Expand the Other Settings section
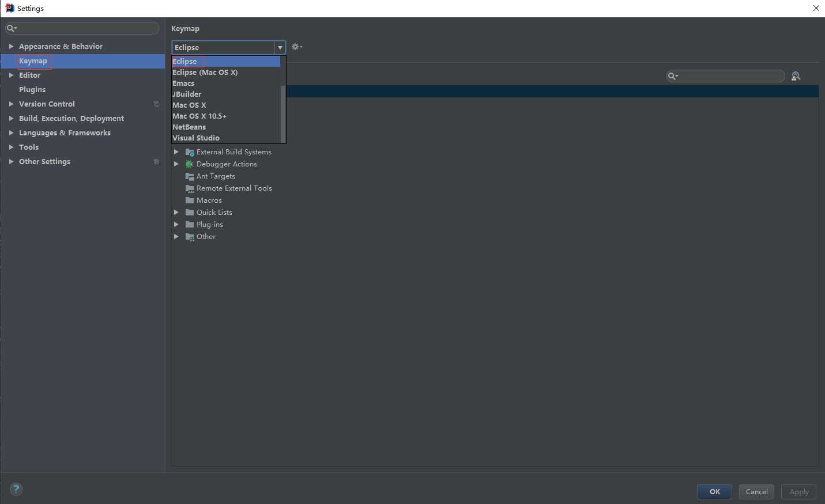This screenshot has width=825, height=504. coord(11,161)
